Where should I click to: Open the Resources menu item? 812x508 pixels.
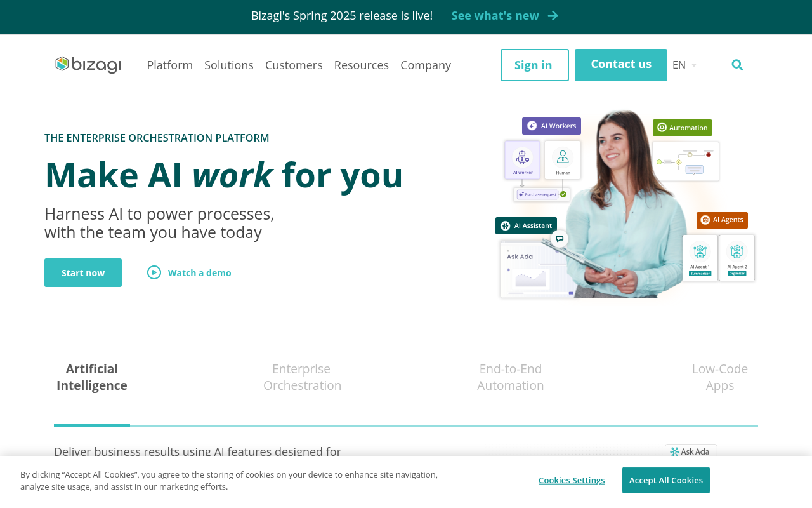coord(361,65)
